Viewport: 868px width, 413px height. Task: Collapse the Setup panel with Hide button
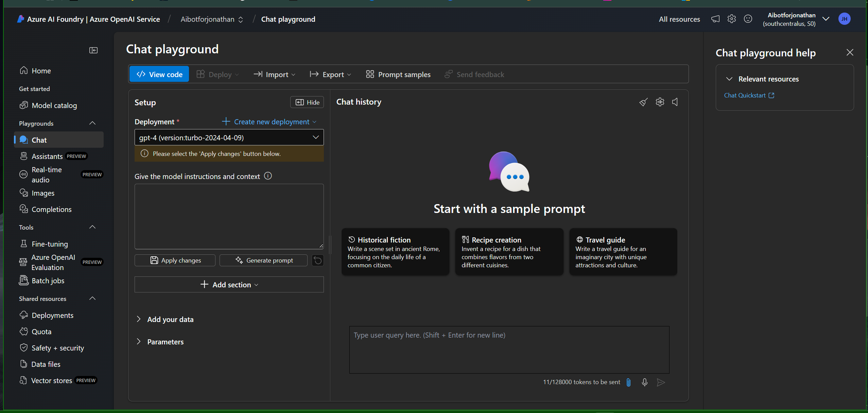coord(307,102)
